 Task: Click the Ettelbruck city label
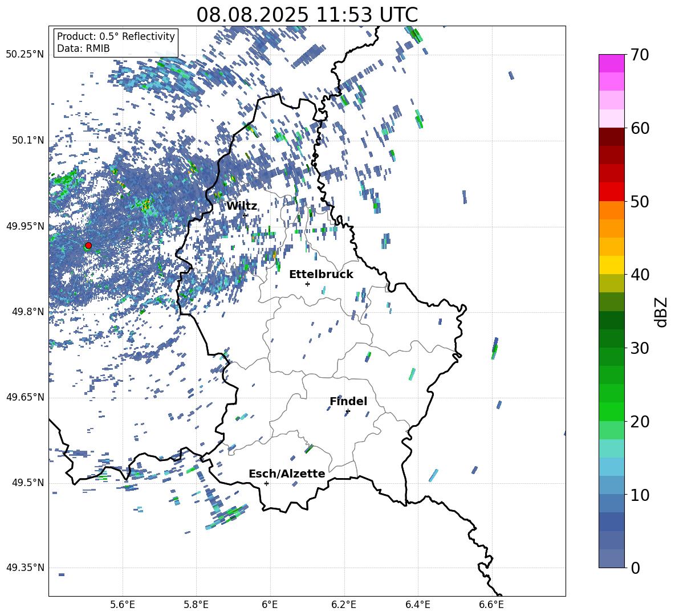(321, 275)
